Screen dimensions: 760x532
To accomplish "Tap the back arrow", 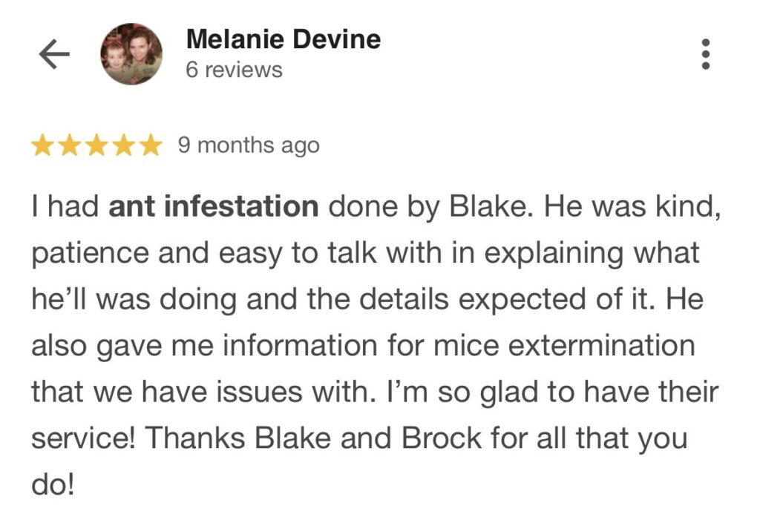I will pos(53,54).
